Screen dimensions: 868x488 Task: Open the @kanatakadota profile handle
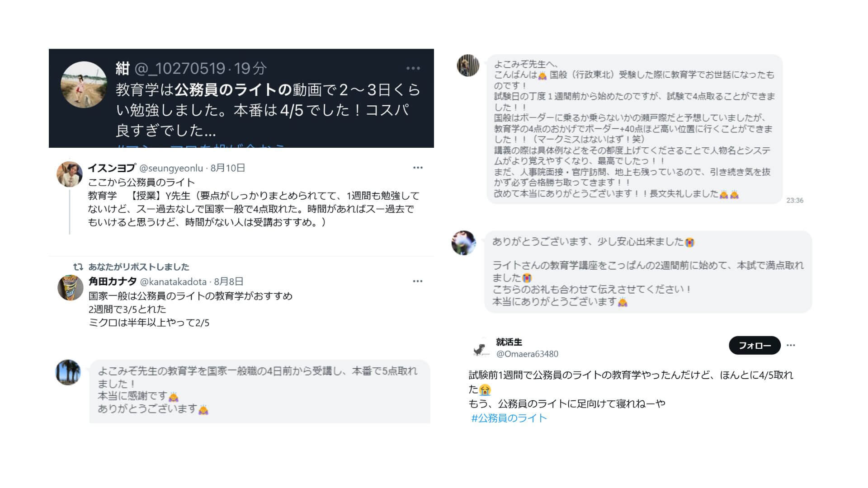point(173,282)
